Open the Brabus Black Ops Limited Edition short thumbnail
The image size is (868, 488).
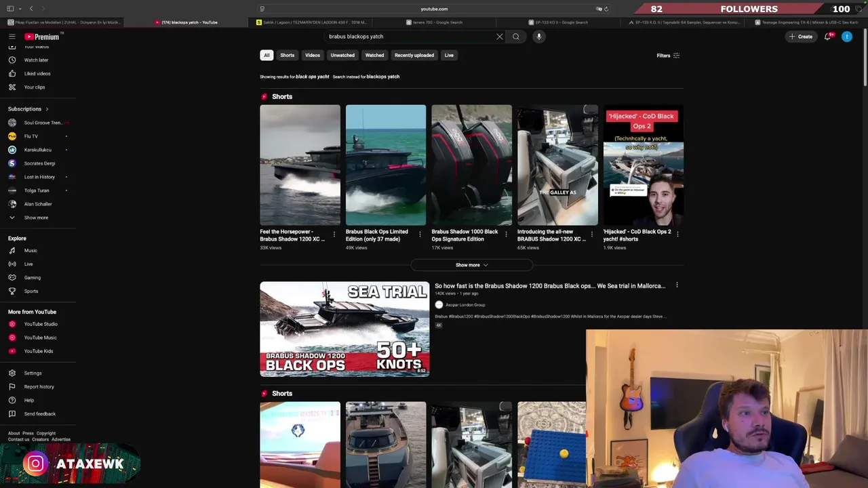pyautogui.click(x=386, y=165)
